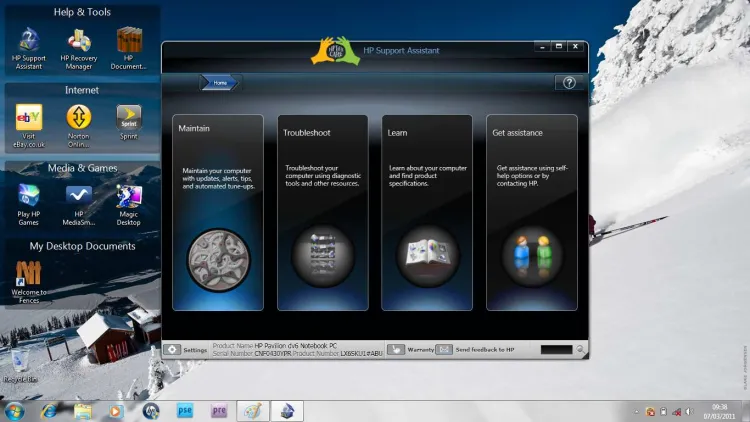
Task: Click the Troubleshoot diagnostic tools icon
Action: tap(322, 256)
